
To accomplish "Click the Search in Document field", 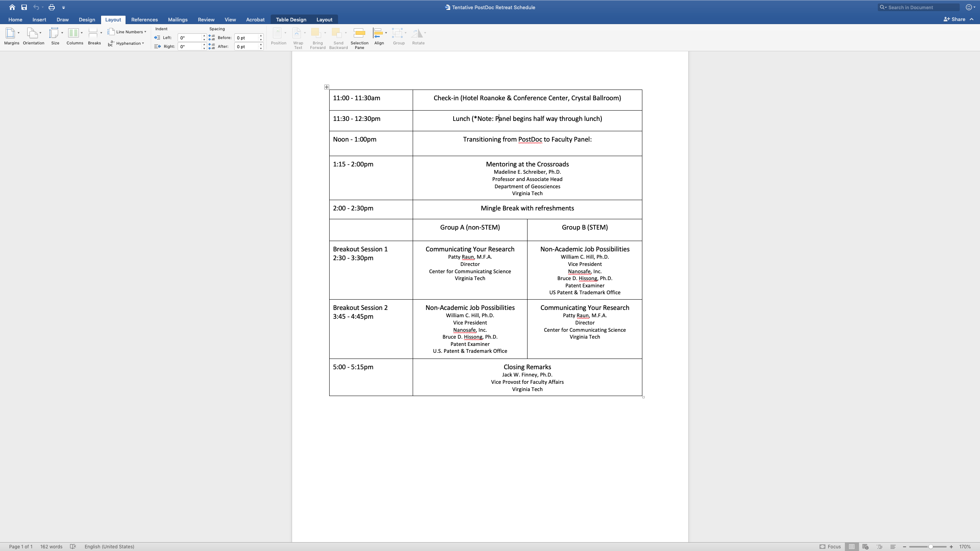I will pyautogui.click(x=919, y=7).
